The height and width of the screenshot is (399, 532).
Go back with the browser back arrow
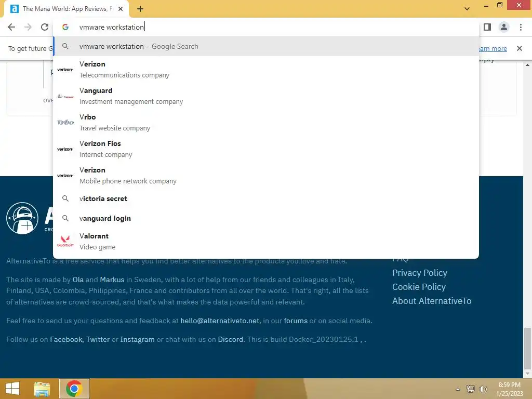tap(11, 27)
